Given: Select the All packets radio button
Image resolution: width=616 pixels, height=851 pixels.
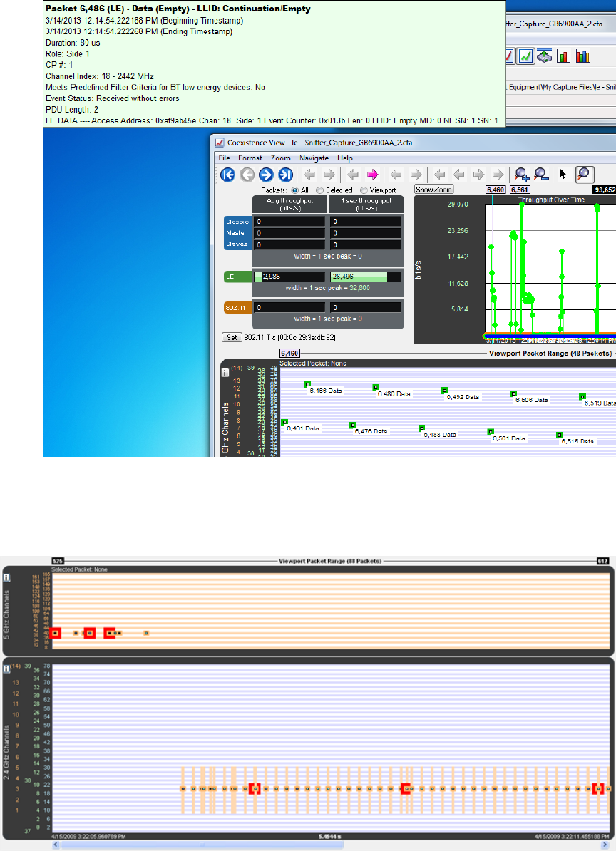Looking at the screenshot, I should (x=295, y=190).
